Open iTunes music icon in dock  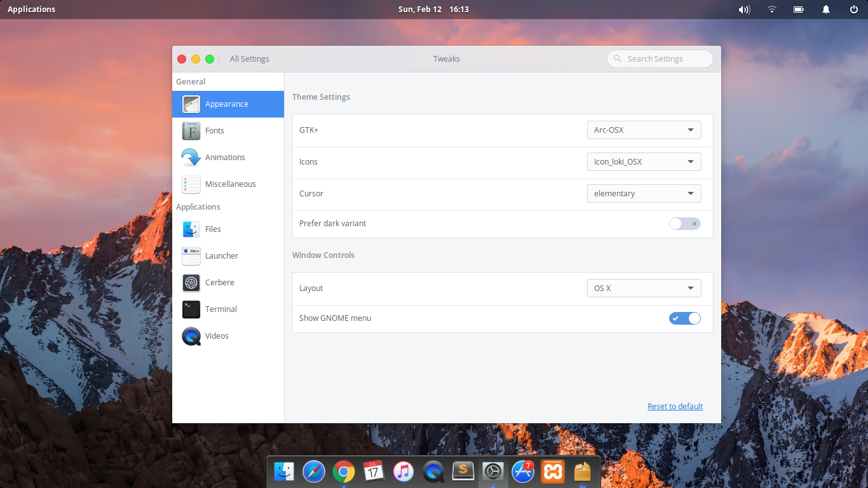point(403,471)
